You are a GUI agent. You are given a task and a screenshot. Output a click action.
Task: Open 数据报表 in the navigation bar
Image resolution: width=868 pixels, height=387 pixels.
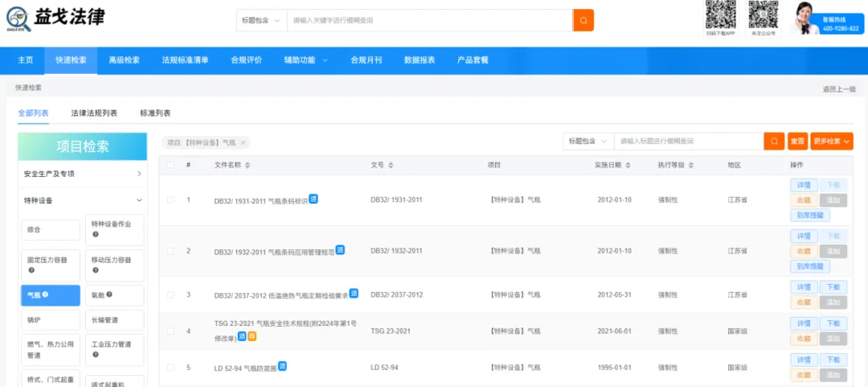pyautogui.click(x=420, y=60)
